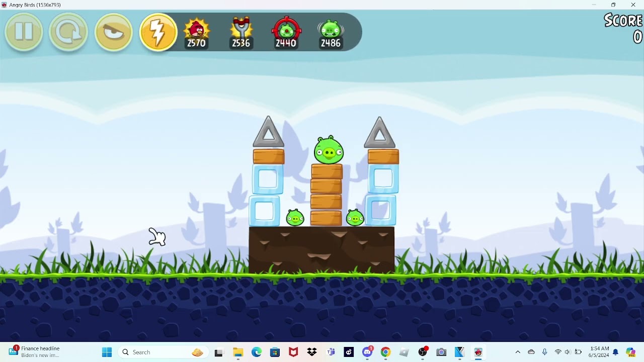Open the volume speaker tray icon

point(568,352)
